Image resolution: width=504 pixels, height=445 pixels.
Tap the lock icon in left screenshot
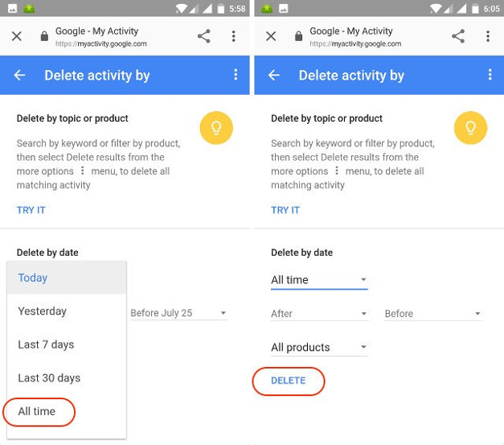pos(44,36)
